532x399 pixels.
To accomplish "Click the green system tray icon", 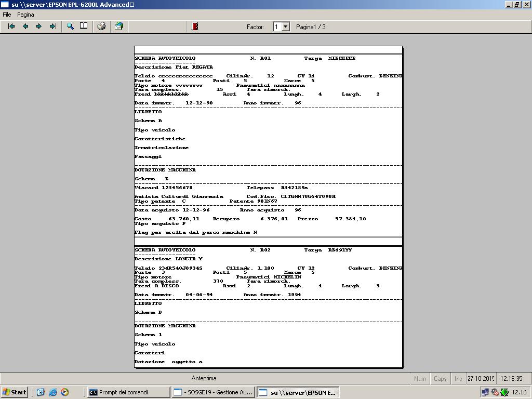I will pos(504,393).
